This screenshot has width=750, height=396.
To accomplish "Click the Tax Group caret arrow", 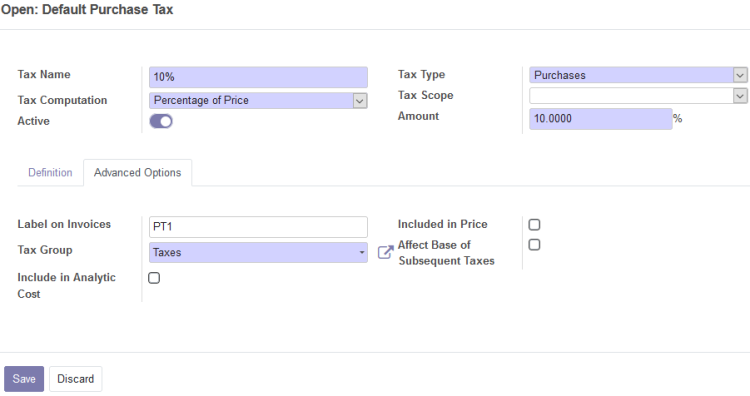I will tap(362, 253).
